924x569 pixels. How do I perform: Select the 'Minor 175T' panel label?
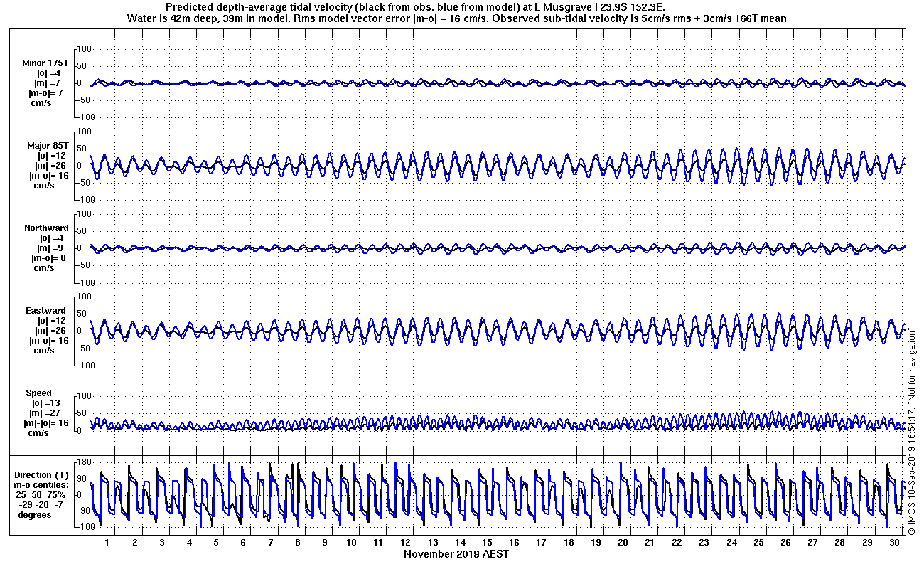point(45,63)
